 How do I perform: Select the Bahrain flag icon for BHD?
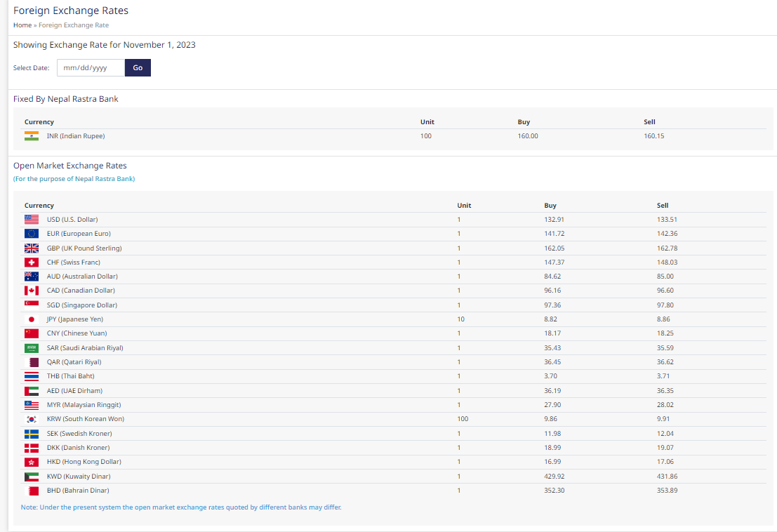click(32, 491)
